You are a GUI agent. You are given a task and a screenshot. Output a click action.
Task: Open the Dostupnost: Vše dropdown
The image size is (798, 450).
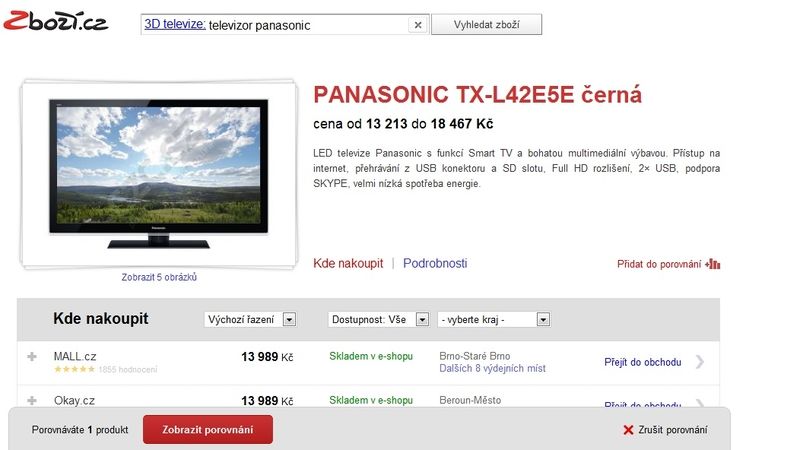click(x=379, y=319)
